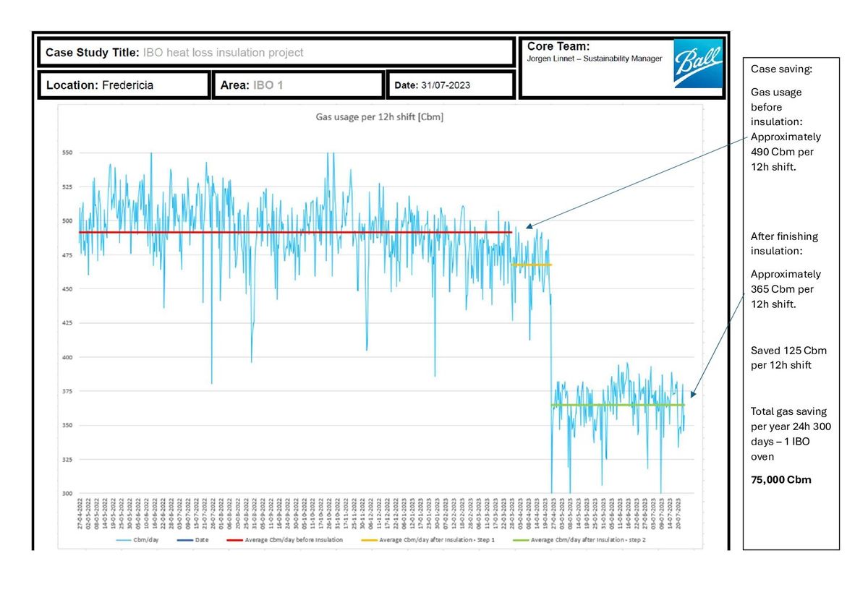
Task: Click the green step 2 average line
Action: pos(618,405)
